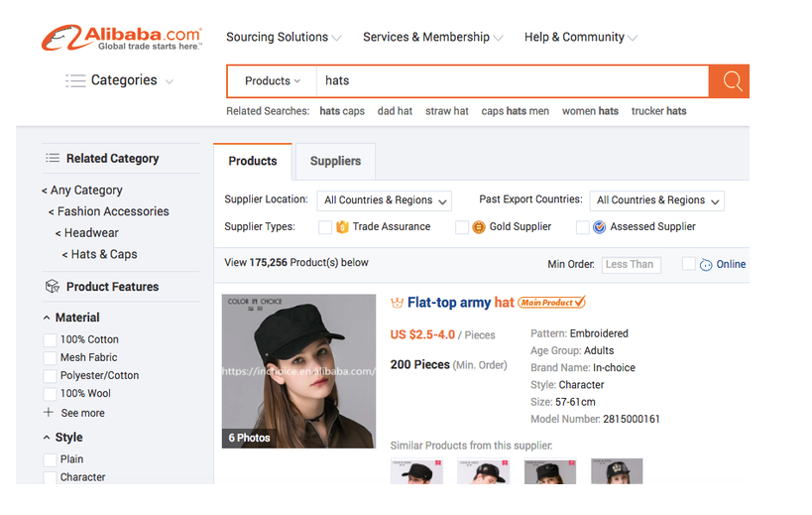Check the Character style filter
The width and height of the screenshot is (812, 515).
(x=51, y=477)
